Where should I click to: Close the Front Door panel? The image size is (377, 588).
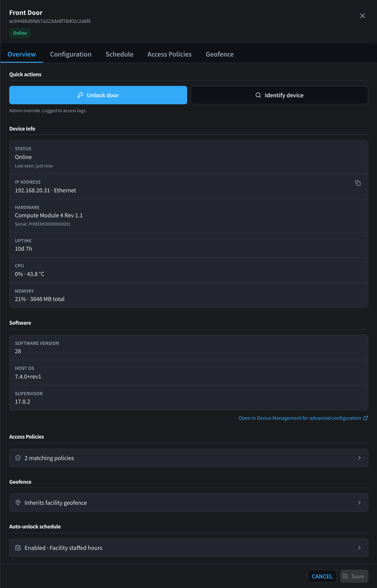pos(362,16)
